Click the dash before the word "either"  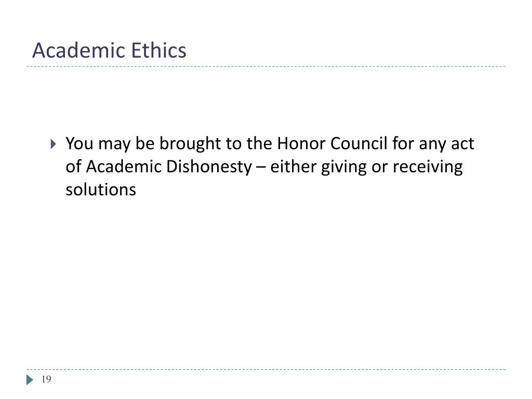(x=261, y=168)
